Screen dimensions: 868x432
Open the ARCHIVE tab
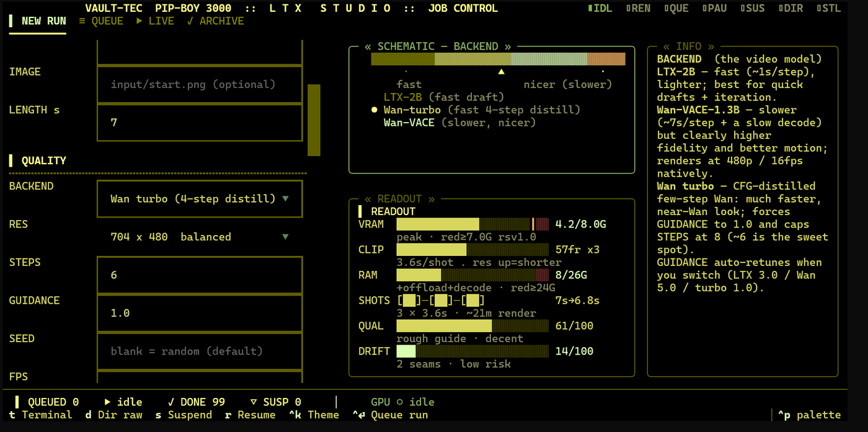pos(215,21)
